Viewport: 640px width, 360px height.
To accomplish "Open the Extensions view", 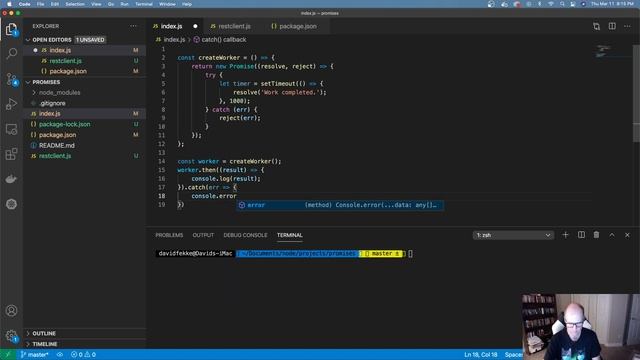I will pyautogui.click(x=11, y=154).
